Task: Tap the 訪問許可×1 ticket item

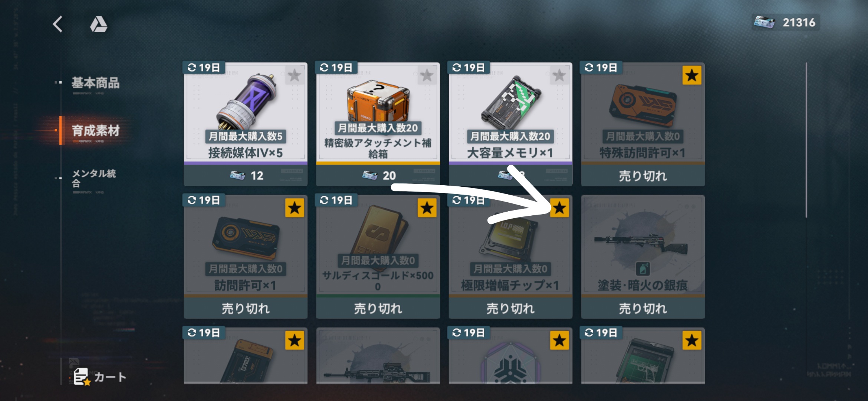Action: (246, 256)
